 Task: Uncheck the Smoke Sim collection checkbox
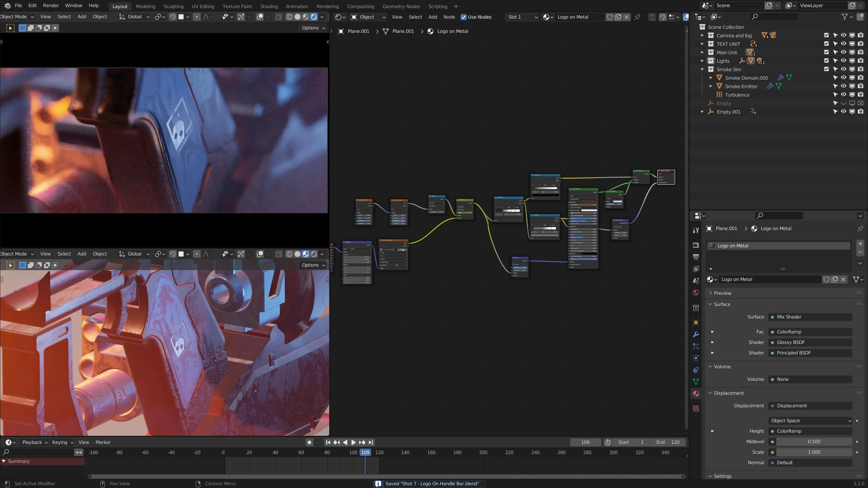pyautogui.click(x=826, y=69)
